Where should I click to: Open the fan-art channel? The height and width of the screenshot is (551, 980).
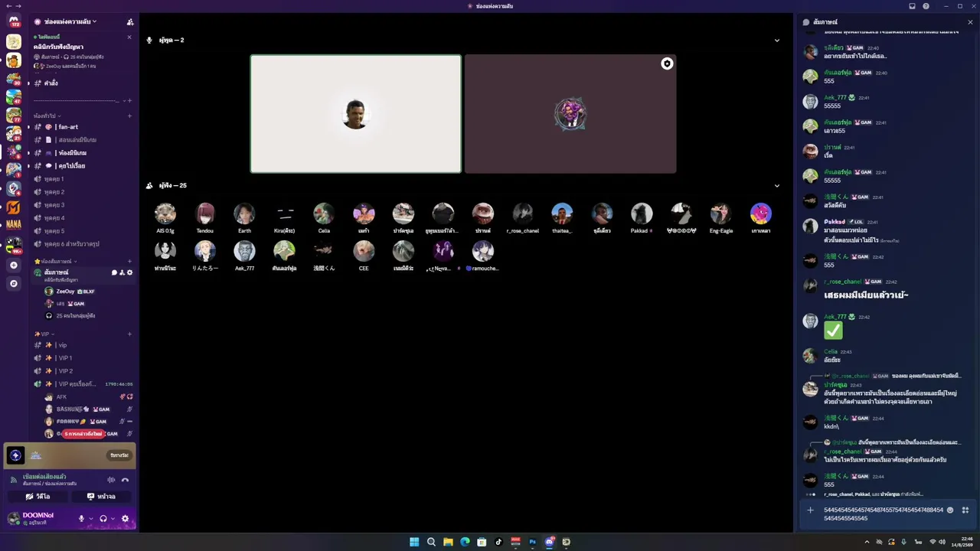83,127
